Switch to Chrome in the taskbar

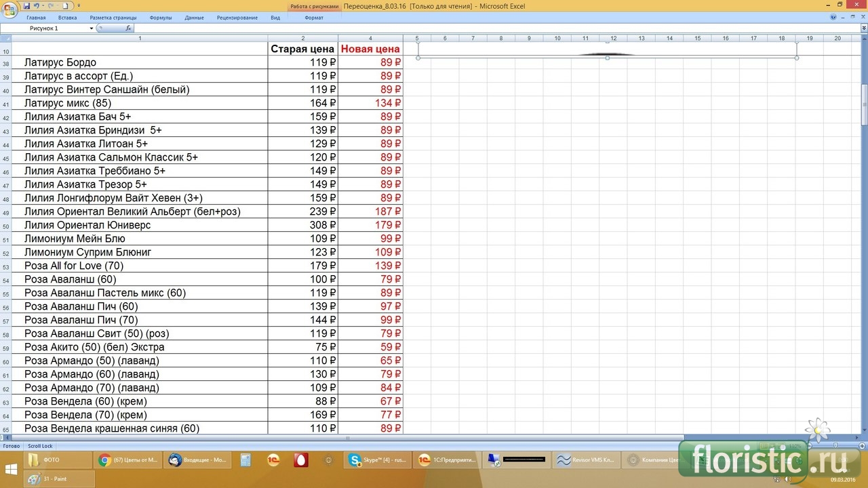tap(127, 460)
